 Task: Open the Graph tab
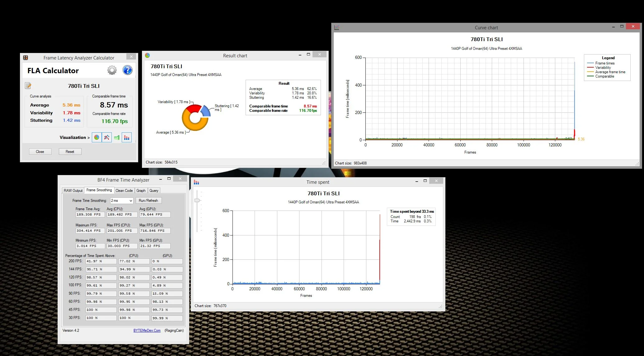(x=141, y=191)
